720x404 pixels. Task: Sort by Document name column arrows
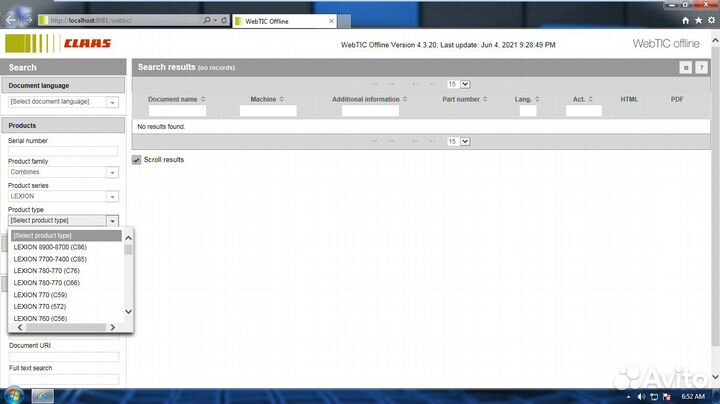[x=203, y=99]
